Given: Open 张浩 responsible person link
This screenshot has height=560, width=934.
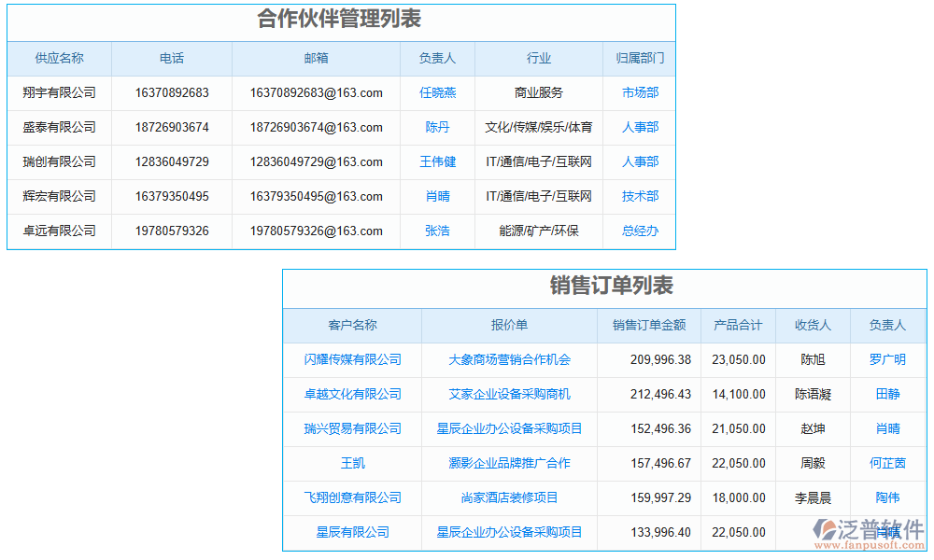Looking at the screenshot, I should (437, 231).
